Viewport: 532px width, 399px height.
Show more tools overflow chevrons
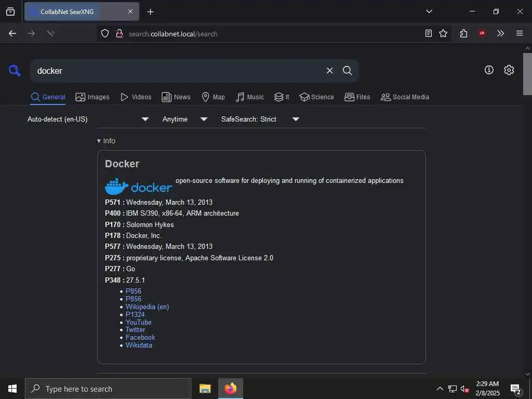pyautogui.click(x=500, y=33)
